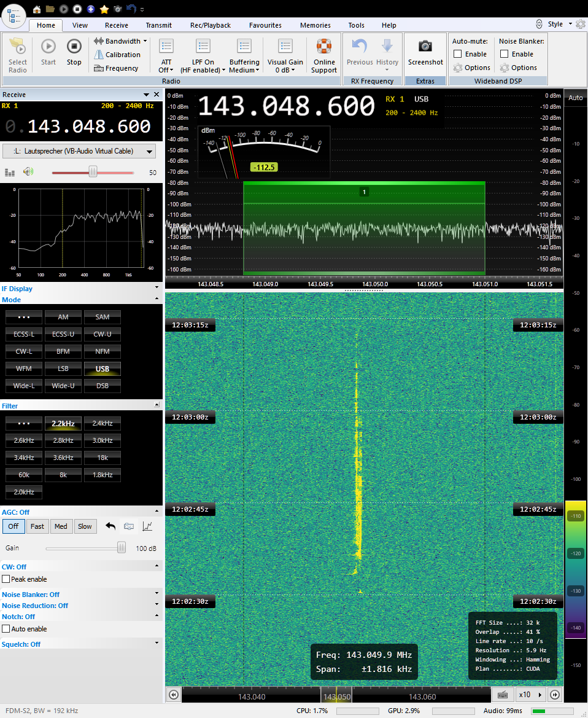Expand the IF Display section
The width and height of the screenshot is (588, 718).
pyautogui.click(x=157, y=287)
